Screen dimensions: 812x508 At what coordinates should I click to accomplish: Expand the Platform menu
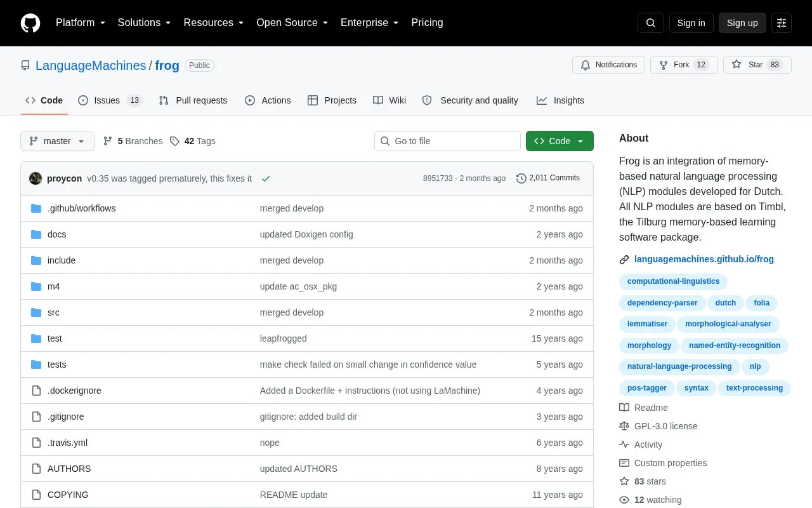81,23
